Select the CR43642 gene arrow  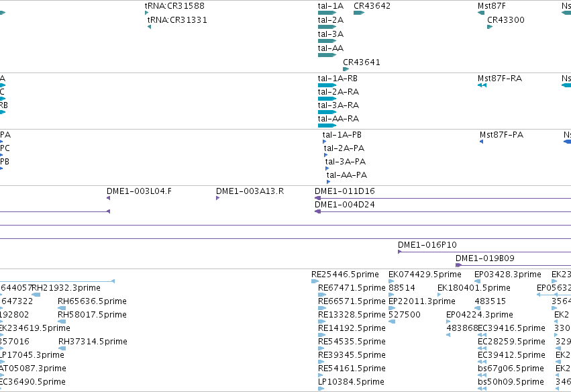[x=359, y=13]
